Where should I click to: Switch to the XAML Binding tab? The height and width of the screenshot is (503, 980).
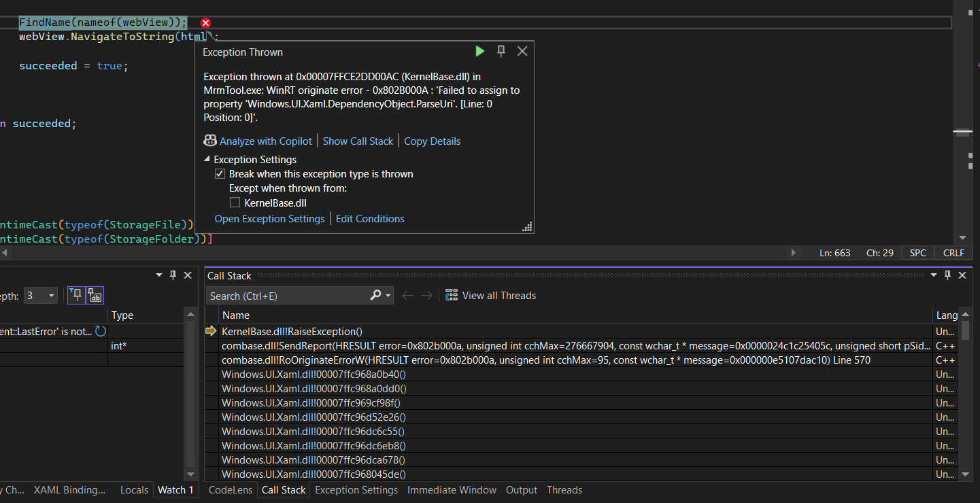[x=70, y=490]
